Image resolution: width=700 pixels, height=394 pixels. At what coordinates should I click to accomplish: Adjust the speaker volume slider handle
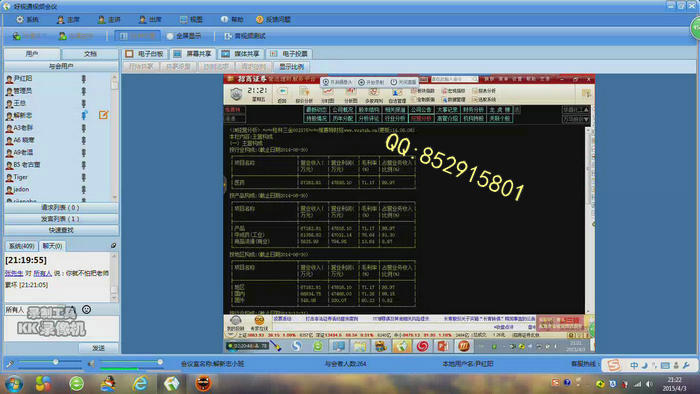pos(160,362)
